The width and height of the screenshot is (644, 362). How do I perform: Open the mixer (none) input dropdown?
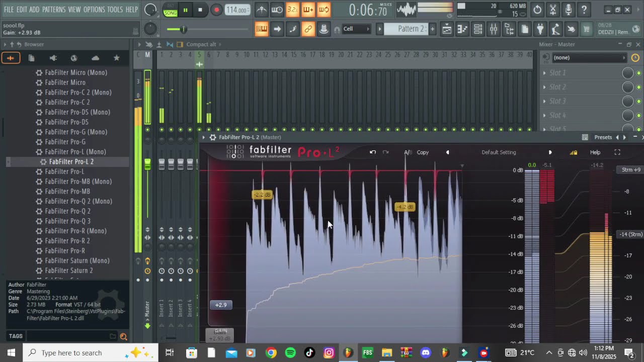[589, 58]
